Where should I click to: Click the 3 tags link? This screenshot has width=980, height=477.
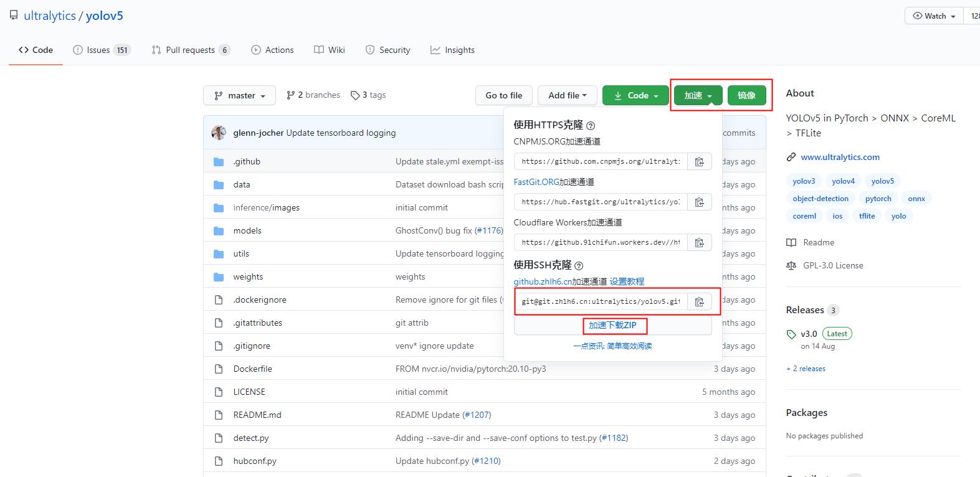368,95
